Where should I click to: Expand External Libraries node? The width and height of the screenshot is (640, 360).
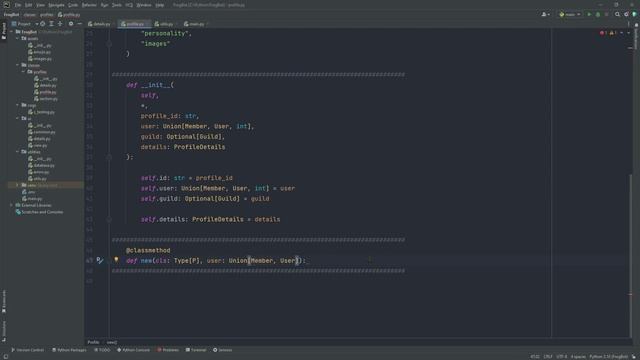tap(12, 205)
